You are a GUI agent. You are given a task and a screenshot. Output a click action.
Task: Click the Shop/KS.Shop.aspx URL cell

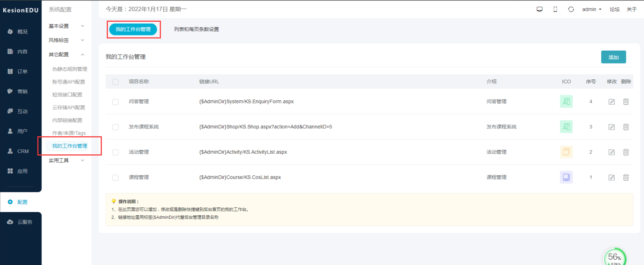[x=266, y=127]
